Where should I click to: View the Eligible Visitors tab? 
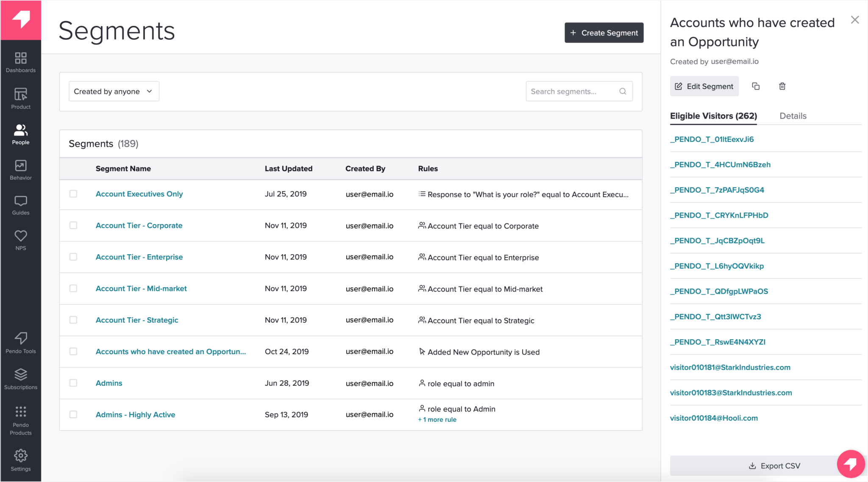(713, 116)
